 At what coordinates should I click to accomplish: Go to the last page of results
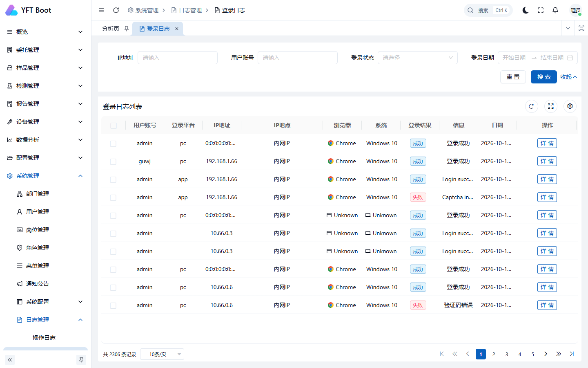click(x=572, y=354)
